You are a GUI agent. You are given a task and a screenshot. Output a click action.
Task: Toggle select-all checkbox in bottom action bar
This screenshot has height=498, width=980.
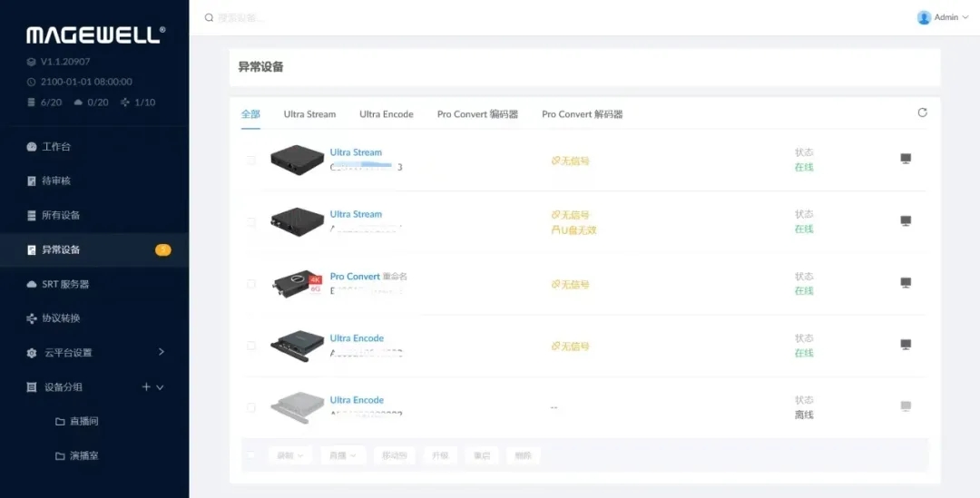pyautogui.click(x=251, y=455)
